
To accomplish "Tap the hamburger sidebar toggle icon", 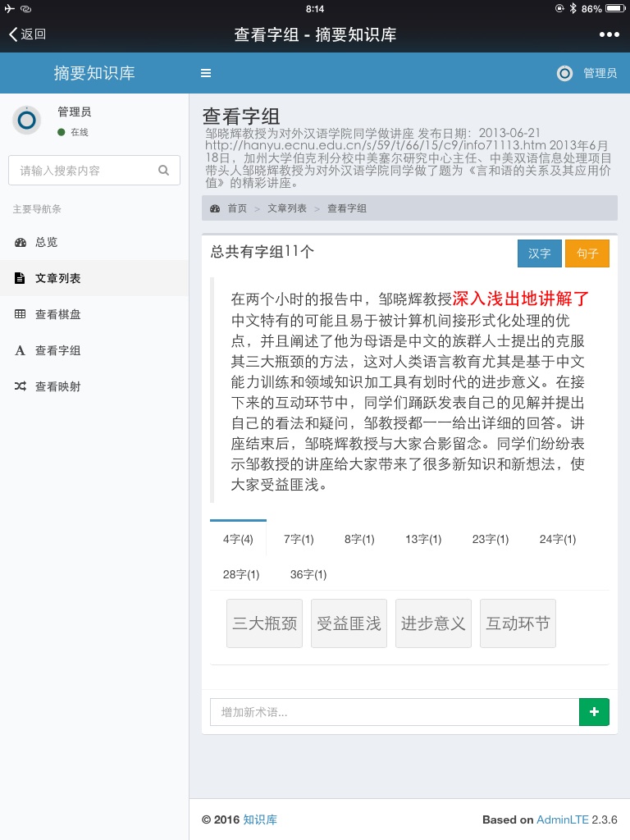I will click(x=206, y=73).
